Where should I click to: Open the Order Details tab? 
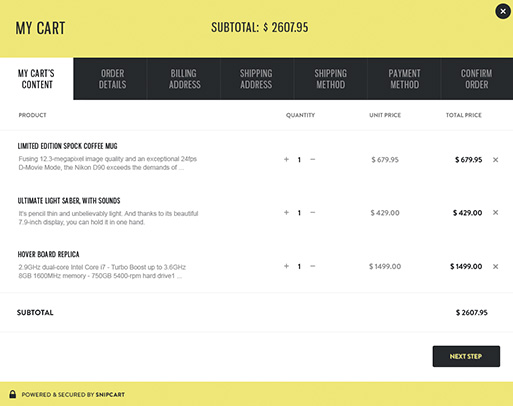[x=110, y=79]
